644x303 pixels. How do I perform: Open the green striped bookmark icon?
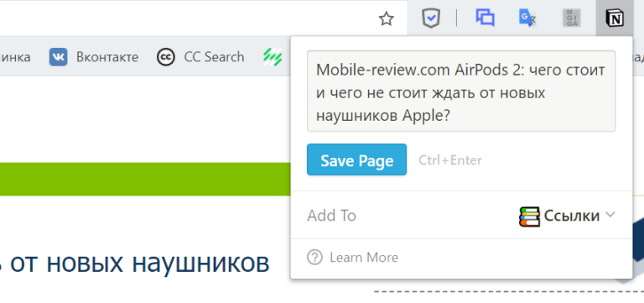(273, 57)
